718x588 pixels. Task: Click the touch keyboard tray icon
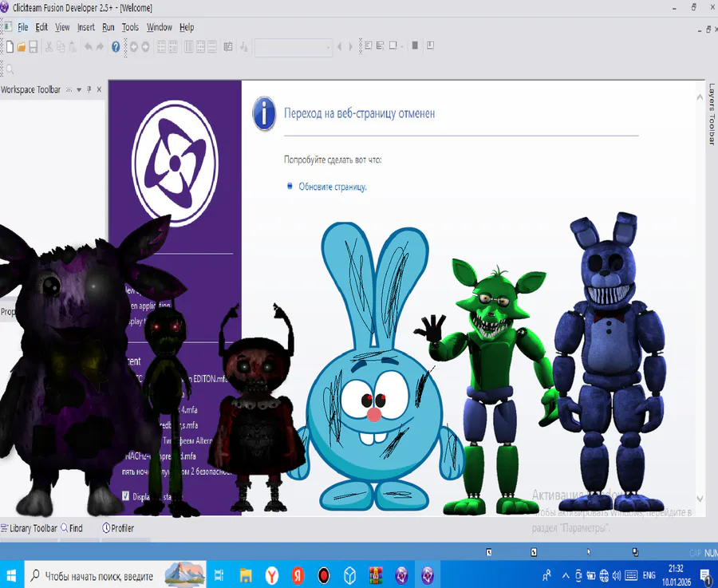[x=631, y=576]
